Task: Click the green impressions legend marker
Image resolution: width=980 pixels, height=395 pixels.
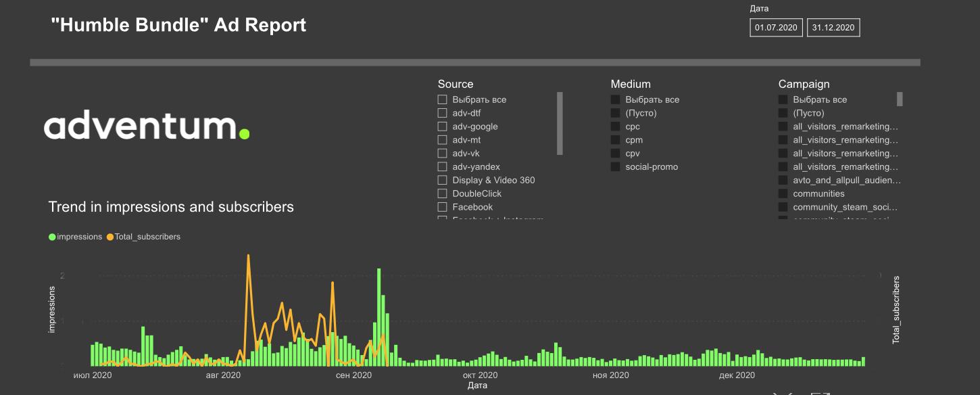Action: [x=52, y=237]
